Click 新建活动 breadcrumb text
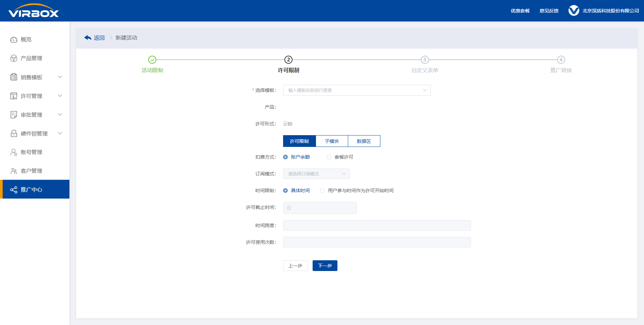 126,38
